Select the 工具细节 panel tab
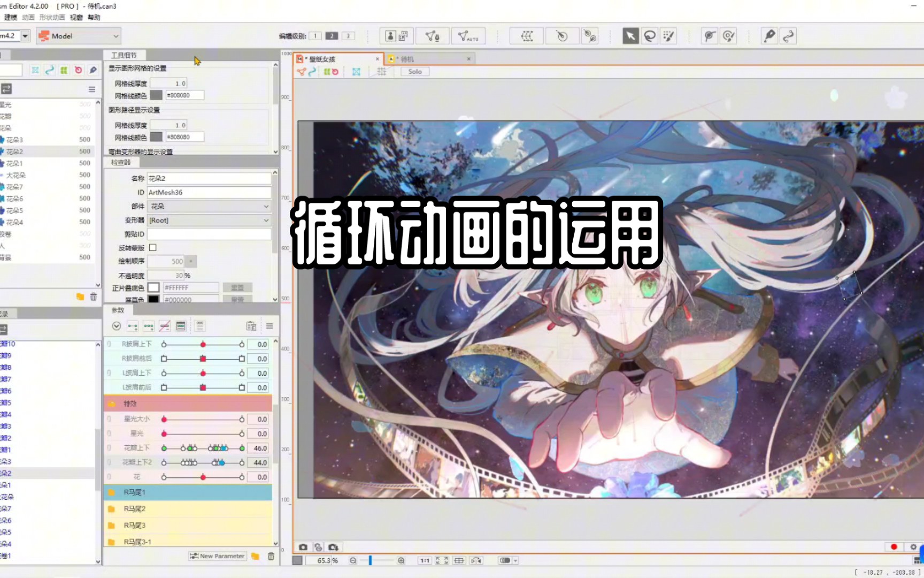The height and width of the screenshot is (578, 924). [x=124, y=55]
